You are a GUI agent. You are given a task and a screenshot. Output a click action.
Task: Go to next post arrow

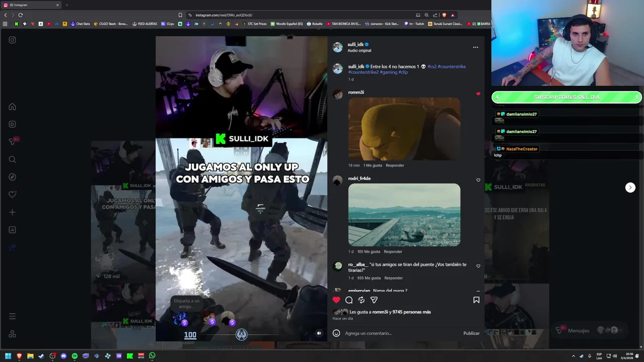pos(630,188)
